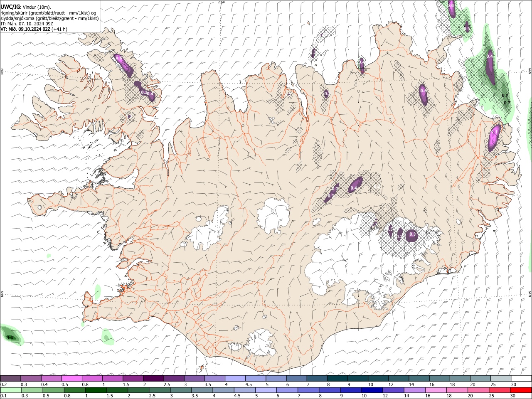Click the initial time line 'IT: Mán. 07. 10. 2024 09Z'
532x399 pixels.
point(27,24)
